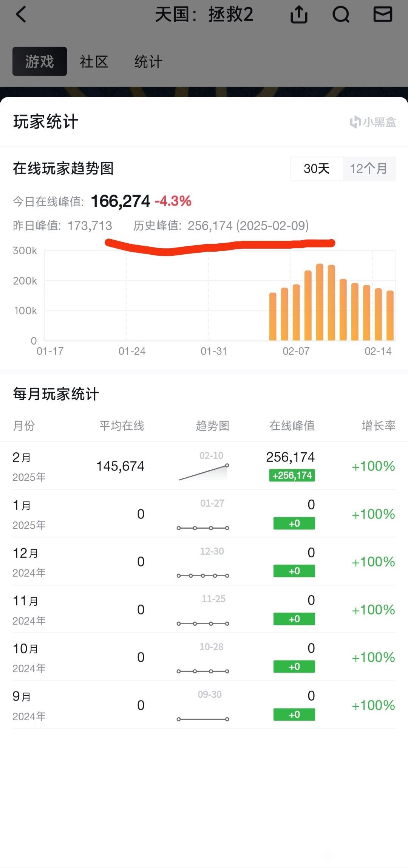The image size is (408, 868).
Task: Tap the all-time peak 256,174 (2025-02-09)
Action: (248, 226)
